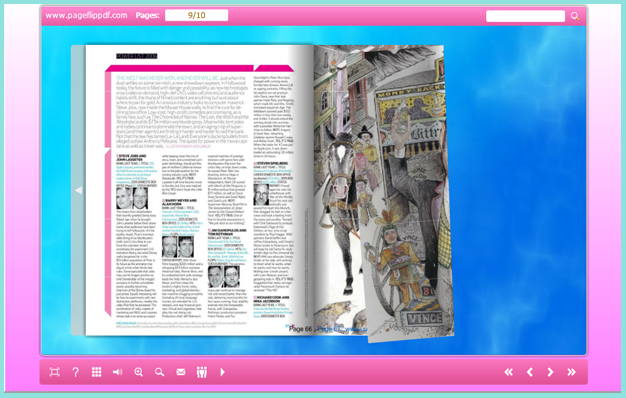Toggle the sound speaker icon
This screenshot has width=626, height=398.
pyautogui.click(x=117, y=372)
